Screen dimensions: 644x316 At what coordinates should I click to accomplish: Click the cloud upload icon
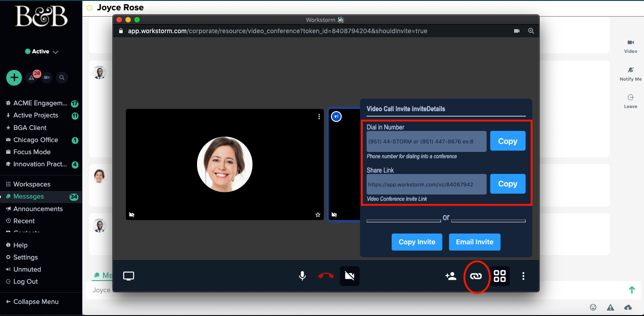(628, 307)
